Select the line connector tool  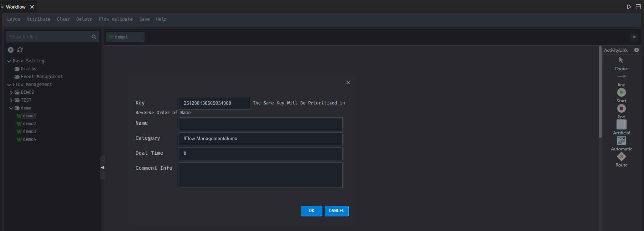coord(621,77)
